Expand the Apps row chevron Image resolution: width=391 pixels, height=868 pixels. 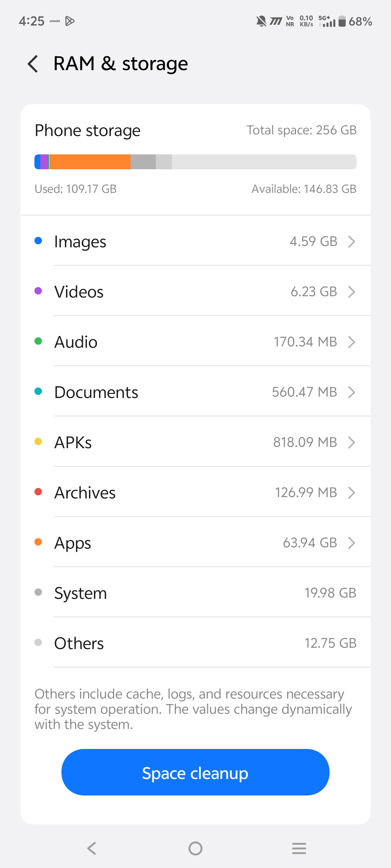tap(351, 542)
